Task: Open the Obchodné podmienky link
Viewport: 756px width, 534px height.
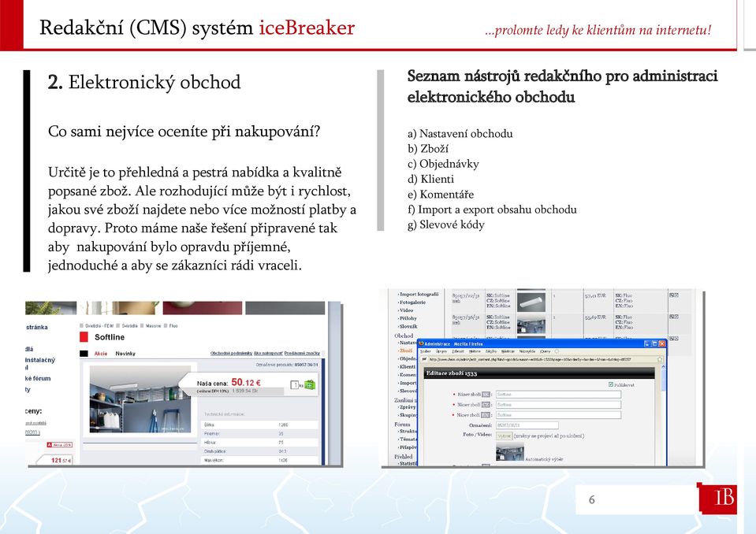Action: (x=232, y=354)
